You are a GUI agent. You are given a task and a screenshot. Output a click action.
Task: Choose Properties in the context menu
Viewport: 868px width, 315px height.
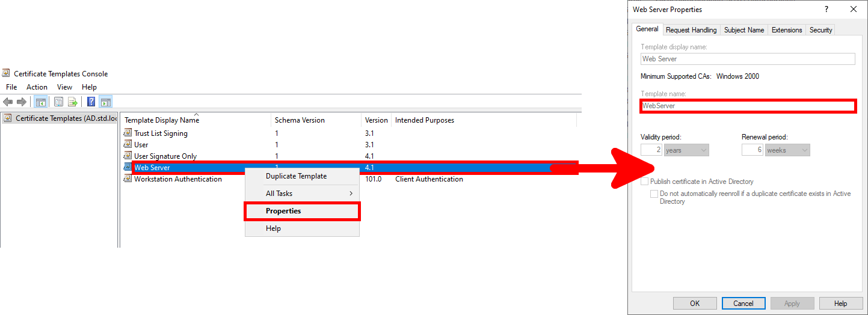click(x=302, y=211)
